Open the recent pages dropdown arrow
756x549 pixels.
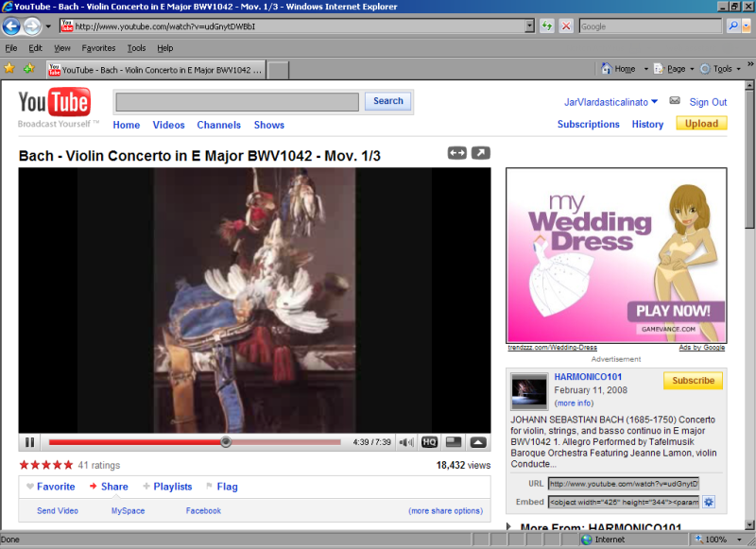tap(48, 26)
